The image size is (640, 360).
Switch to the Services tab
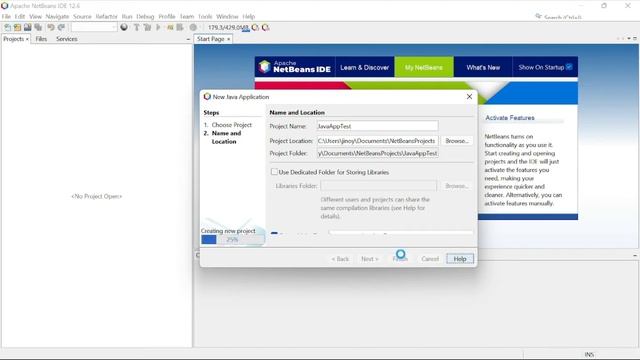click(x=67, y=39)
